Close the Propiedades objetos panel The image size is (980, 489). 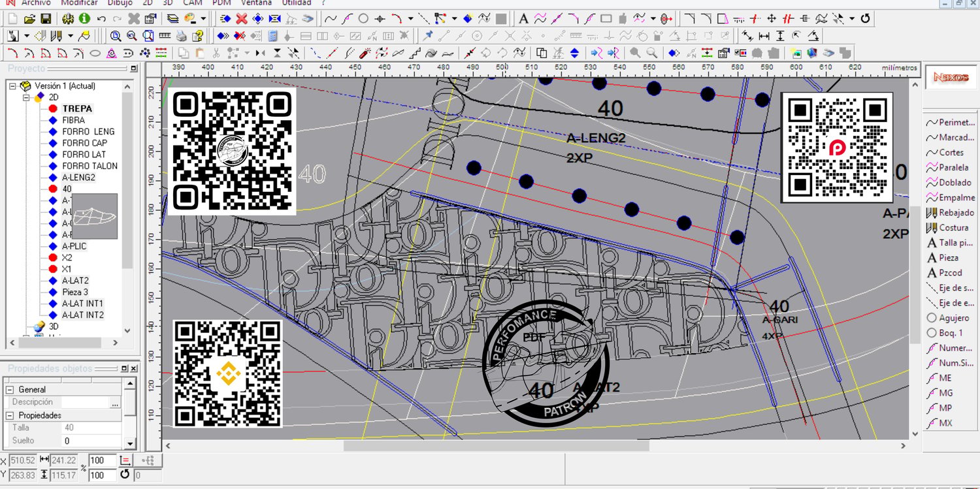coord(133,369)
